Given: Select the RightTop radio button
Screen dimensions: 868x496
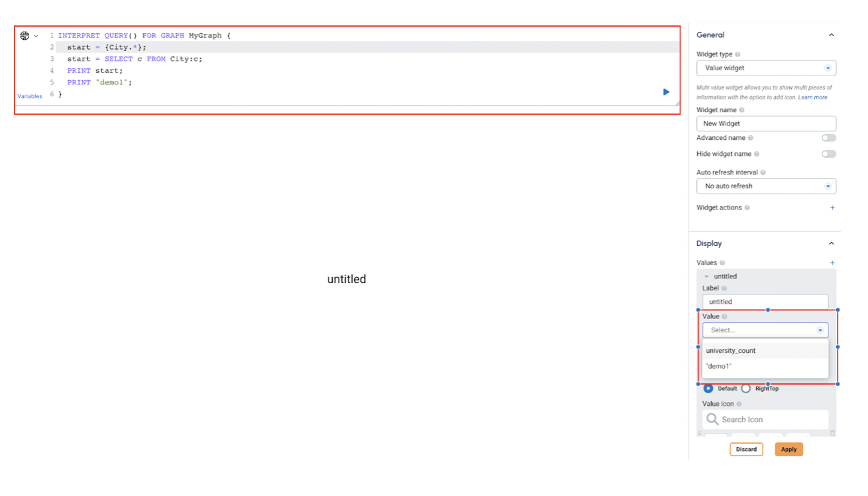Looking at the screenshot, I should click(x=746, y=389).
